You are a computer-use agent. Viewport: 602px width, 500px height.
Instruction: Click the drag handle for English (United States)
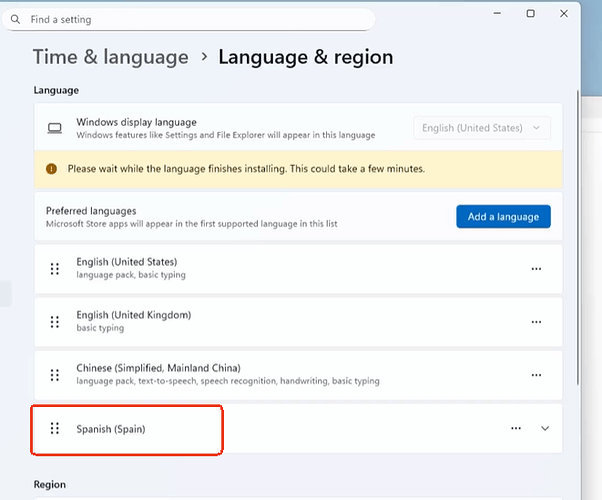[55, 269]
